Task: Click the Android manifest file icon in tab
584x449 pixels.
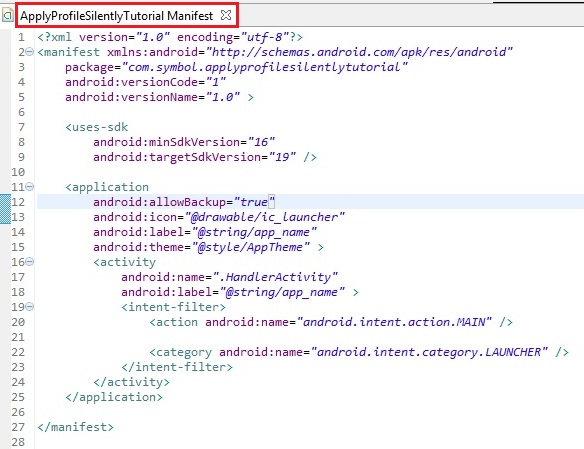Action: 7,15
